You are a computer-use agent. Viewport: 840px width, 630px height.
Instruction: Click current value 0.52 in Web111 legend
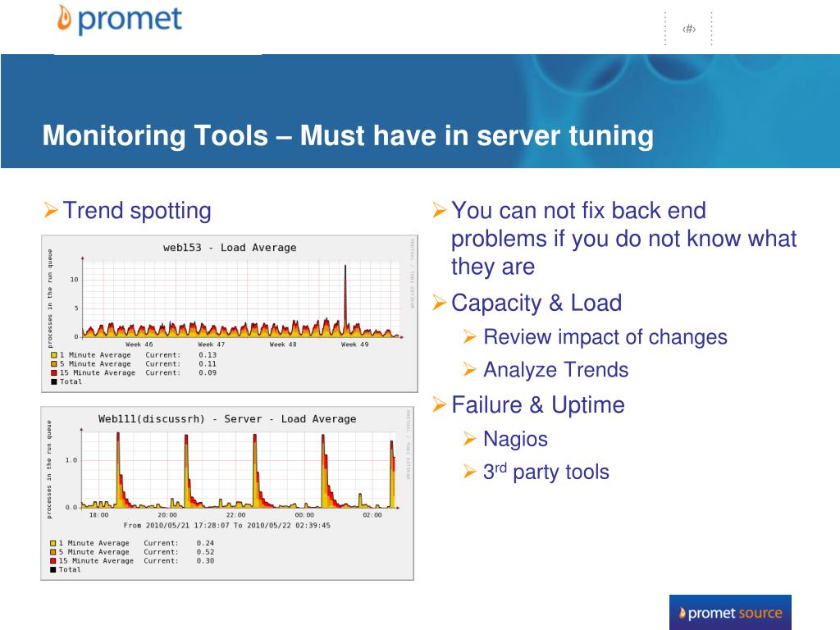pos(205,552)
